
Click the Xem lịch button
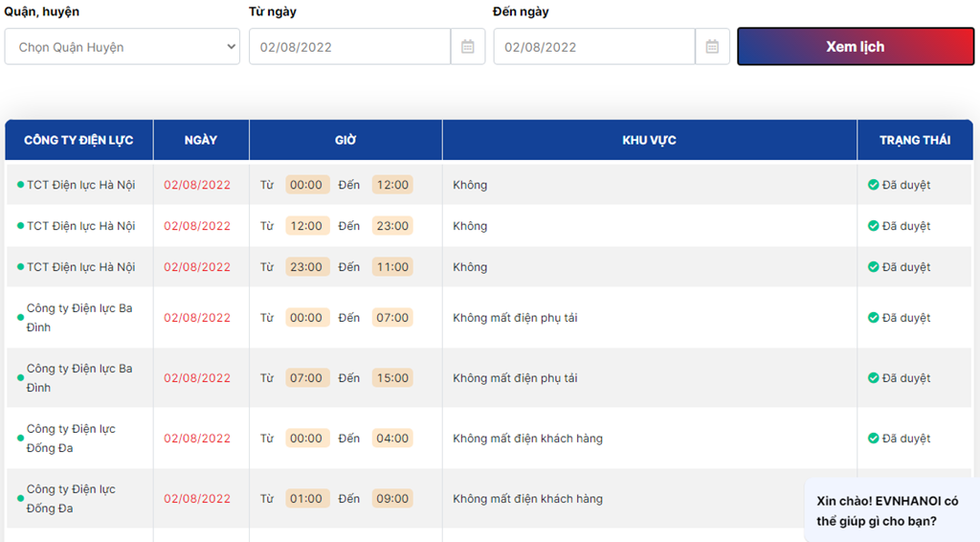(855, 46)
